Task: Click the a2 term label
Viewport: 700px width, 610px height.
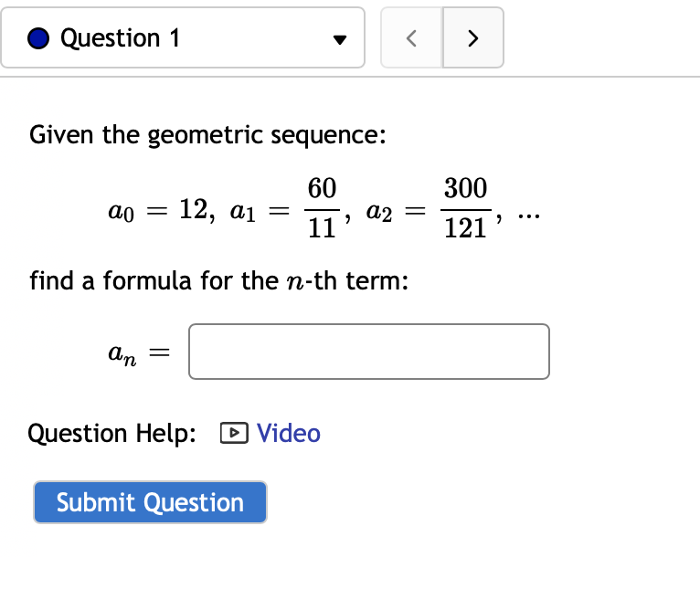Action: point(379,212)
